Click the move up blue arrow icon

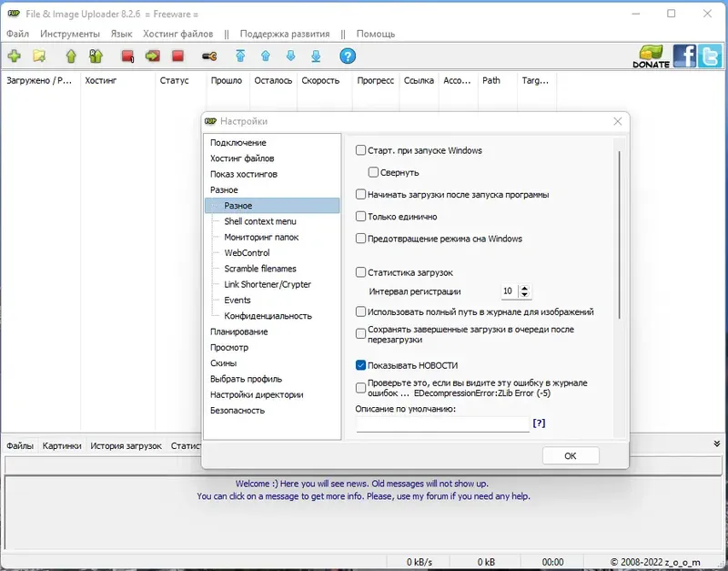point(266,56)
